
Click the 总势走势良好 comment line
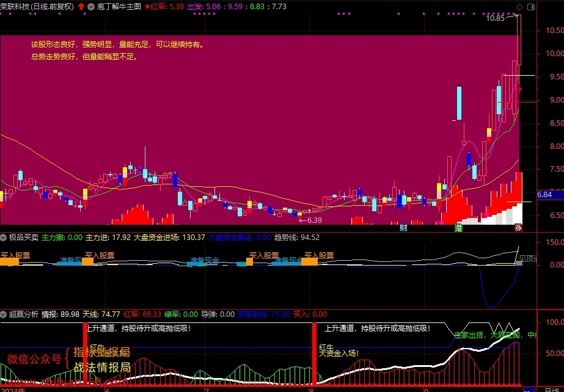click(84, 57)
